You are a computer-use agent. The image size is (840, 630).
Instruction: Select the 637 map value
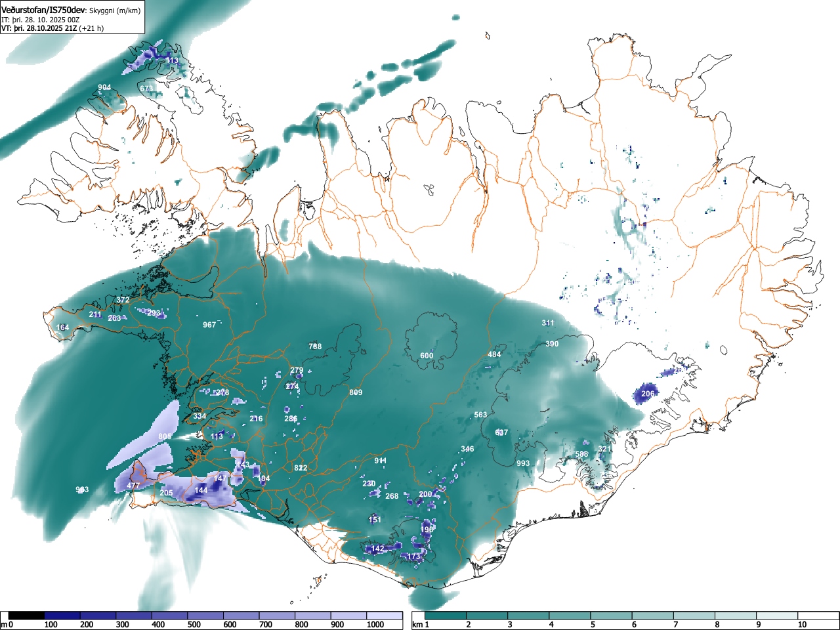coord(501,432)
